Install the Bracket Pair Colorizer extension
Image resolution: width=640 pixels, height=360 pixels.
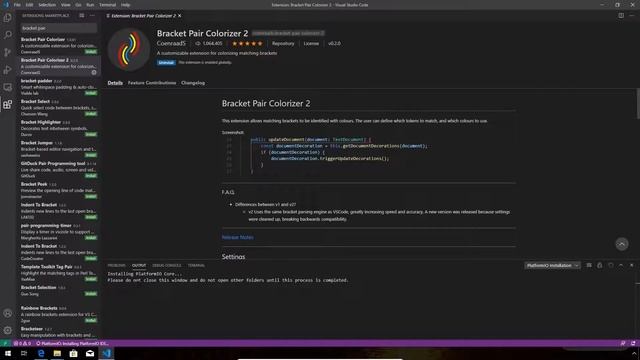(91, 52)
